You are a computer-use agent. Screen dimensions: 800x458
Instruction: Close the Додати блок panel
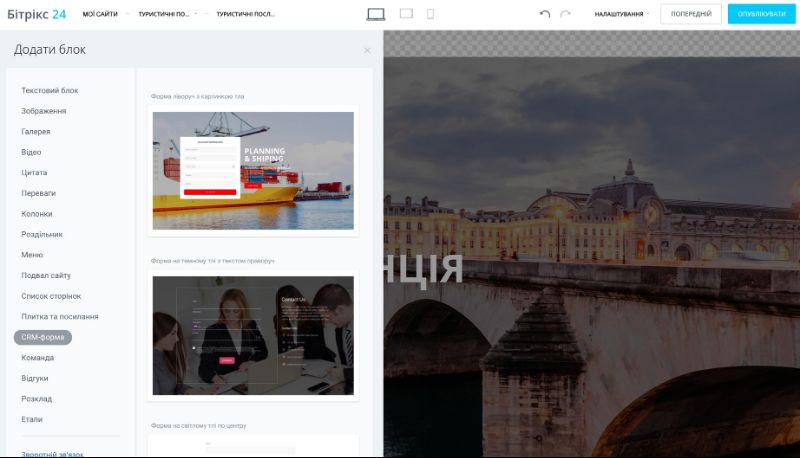367,50
